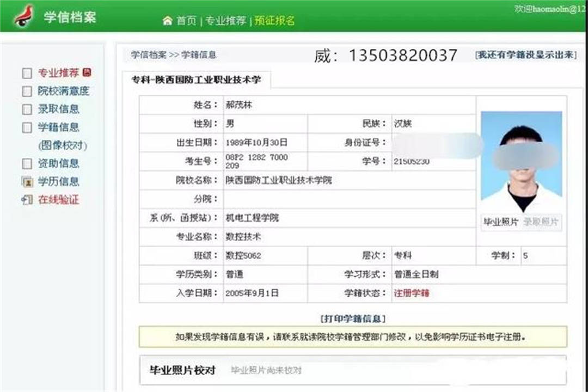Click the student photo thumbnail
Screen dimensions: 588x392
pos(521,161)
